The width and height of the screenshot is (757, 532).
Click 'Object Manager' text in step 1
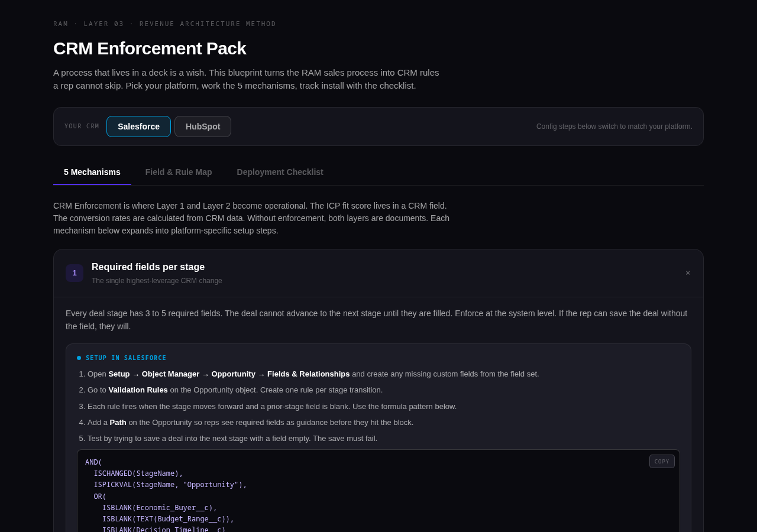tap(171, 374)
